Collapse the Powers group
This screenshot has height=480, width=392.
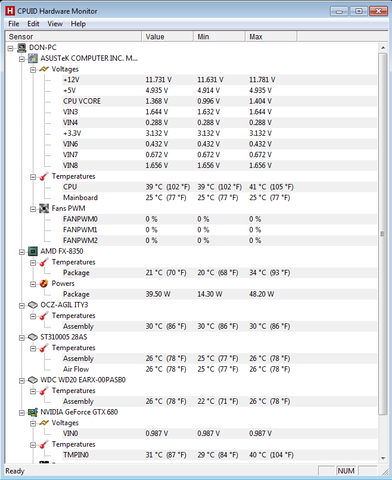33,284
